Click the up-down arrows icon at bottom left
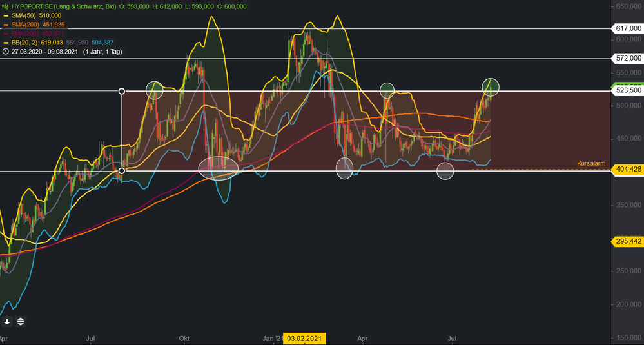The height and width of the screenshot is (345, 644). point(21,321)
